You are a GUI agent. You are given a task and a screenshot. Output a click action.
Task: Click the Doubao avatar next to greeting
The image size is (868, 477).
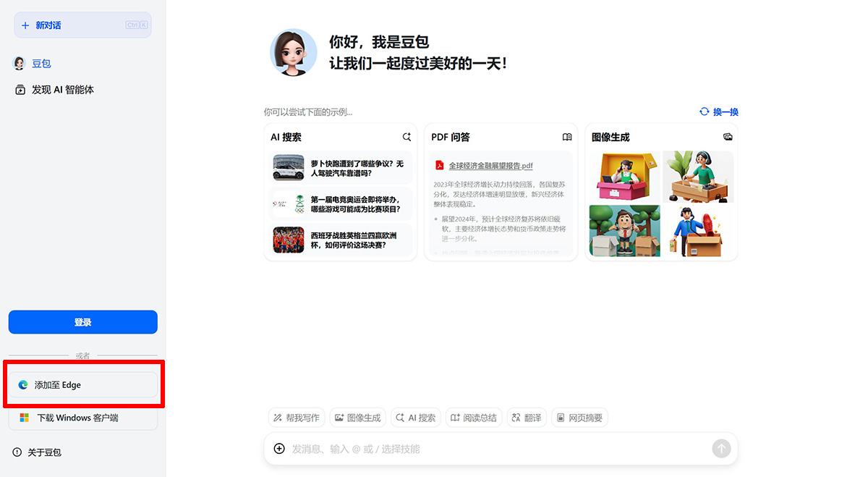pyautogui.click(x=294, y=52)
